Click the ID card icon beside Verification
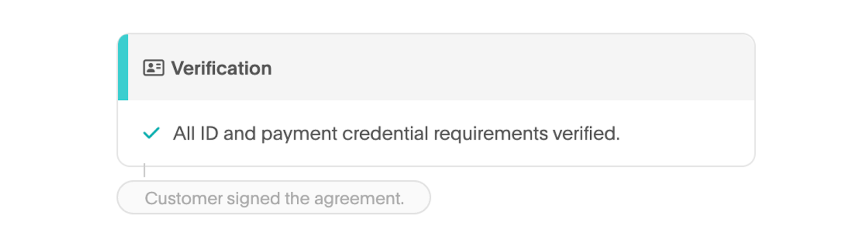The image size is (868, 239). click(x=154, y=68)
